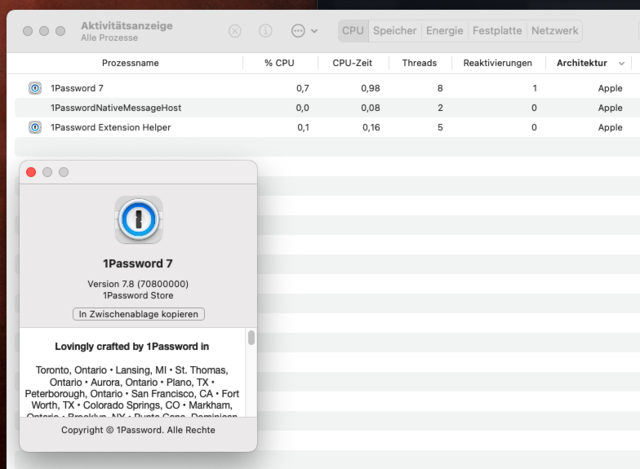This screenshot has width=640, height=469.
Task: Switch to the Speicher tab
Action: (395, 31)
